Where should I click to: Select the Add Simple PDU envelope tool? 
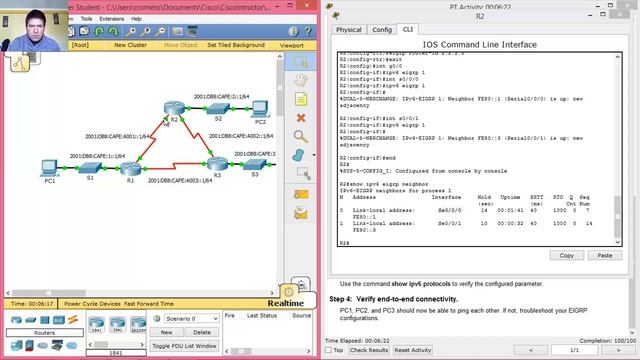[301, 195]
